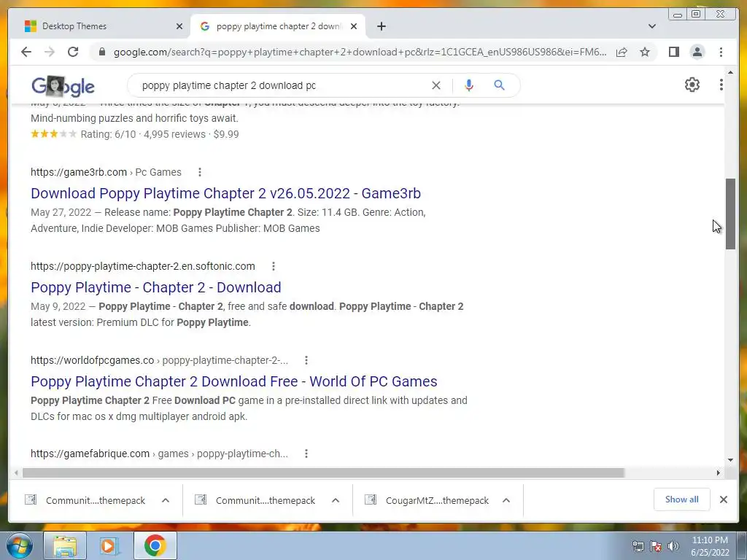This screenshot has width=747, height=560.
Task: Launch Windows Media Player from the taskbar
Action: click(x=109, y=545)
